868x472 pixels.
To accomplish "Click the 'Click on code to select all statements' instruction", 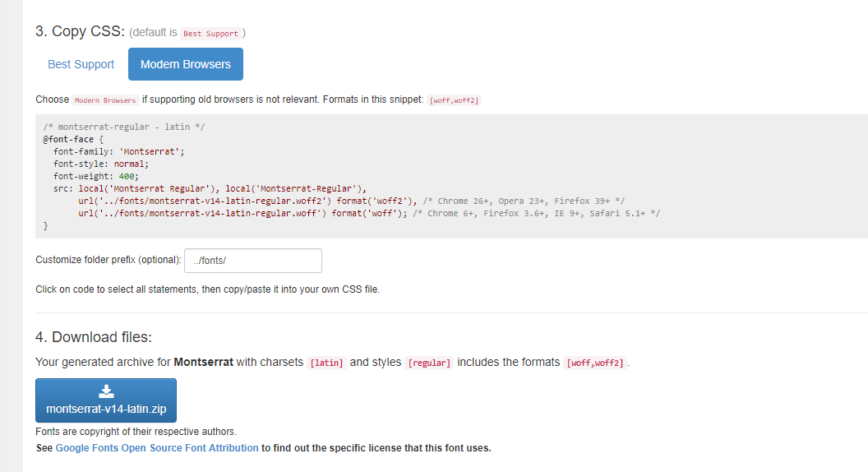I will (208, 289).
